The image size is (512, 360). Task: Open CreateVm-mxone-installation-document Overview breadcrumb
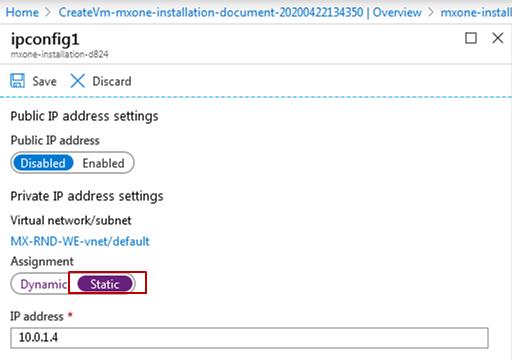[x=240, y=12]
